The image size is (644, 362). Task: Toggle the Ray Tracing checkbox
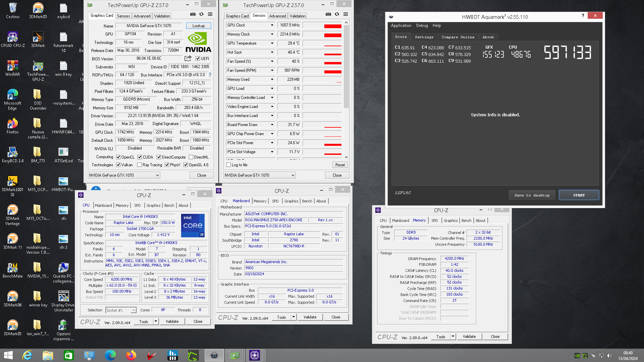(139, 165)
